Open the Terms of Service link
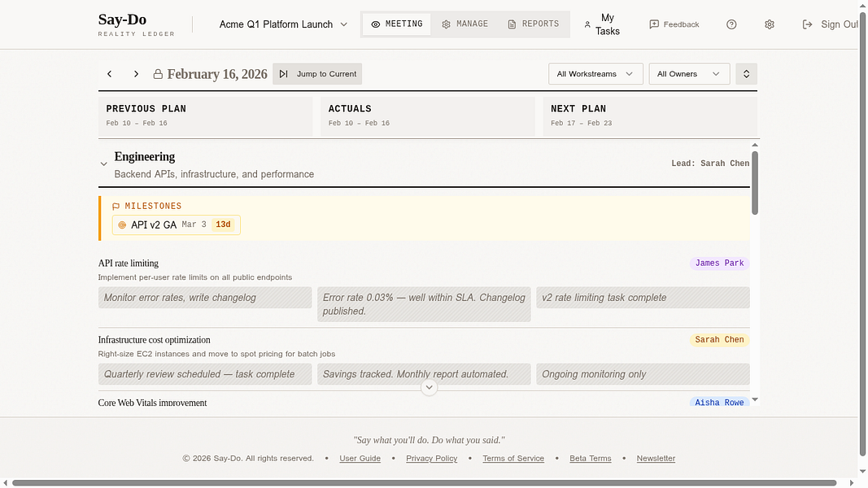Screen dimensions: 868x488 (513, 458)
